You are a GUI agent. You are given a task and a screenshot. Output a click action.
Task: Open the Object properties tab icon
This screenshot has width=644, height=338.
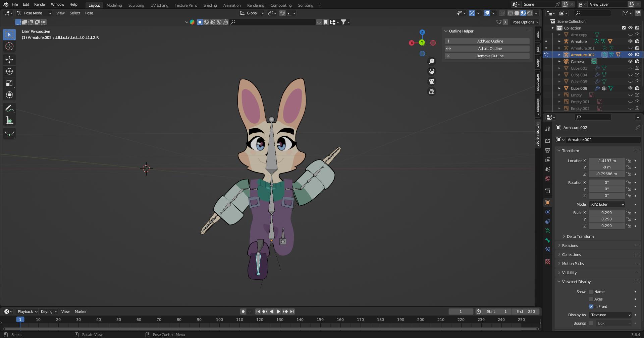click(x=548, y=203)
